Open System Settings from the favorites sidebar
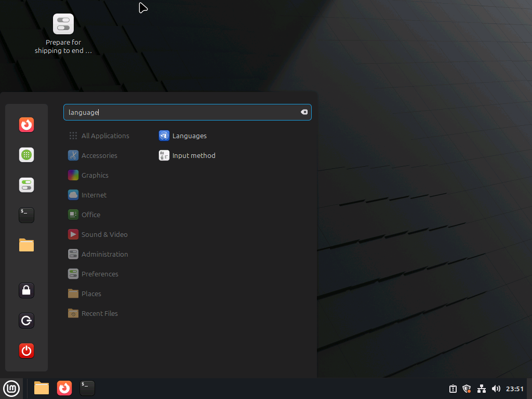Viewport: 532px width, 399px height. (26, 185)
